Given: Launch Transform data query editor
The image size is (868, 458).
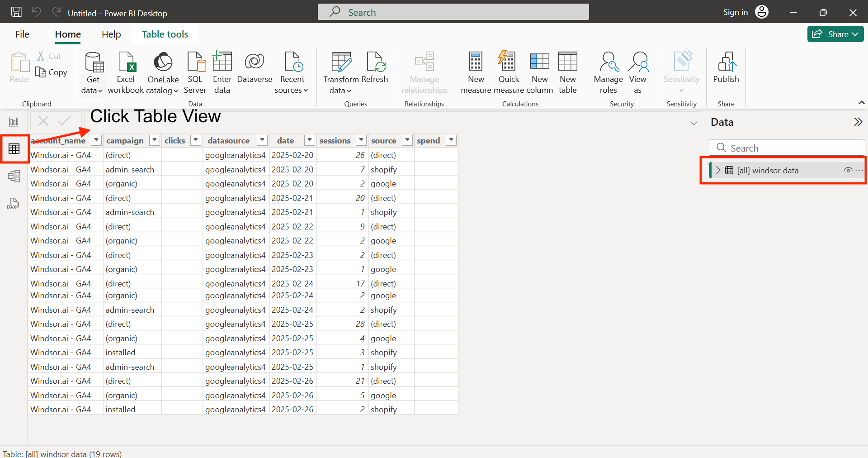Looking at the screenshot, I should [x=341, y=73].
